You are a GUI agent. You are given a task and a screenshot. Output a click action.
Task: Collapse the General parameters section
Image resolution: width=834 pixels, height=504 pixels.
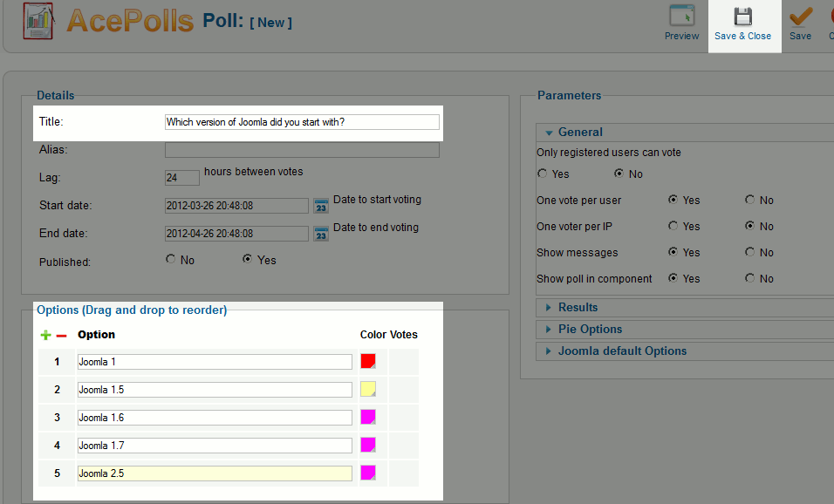pos(580,133)
